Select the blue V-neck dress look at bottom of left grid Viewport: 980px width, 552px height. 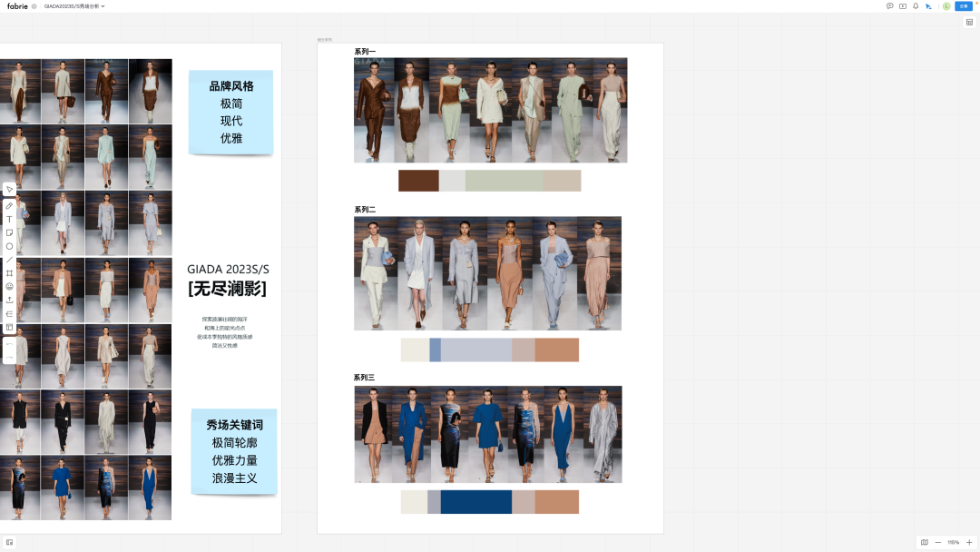pos(150,488)
